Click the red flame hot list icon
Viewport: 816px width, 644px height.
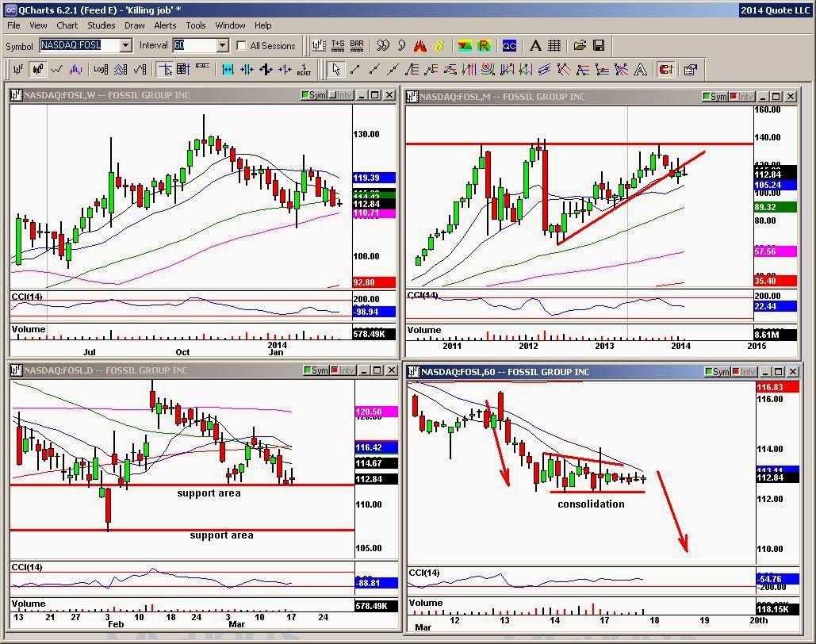tap(420, 46)
